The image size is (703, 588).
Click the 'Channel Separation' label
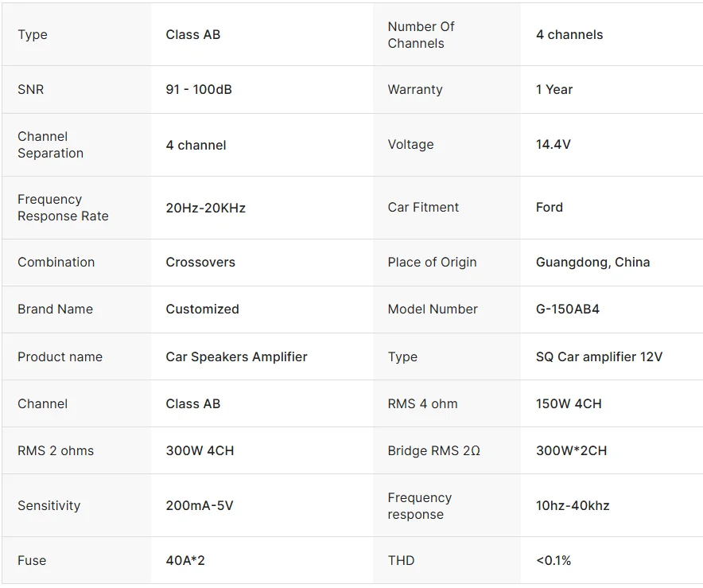50,145
